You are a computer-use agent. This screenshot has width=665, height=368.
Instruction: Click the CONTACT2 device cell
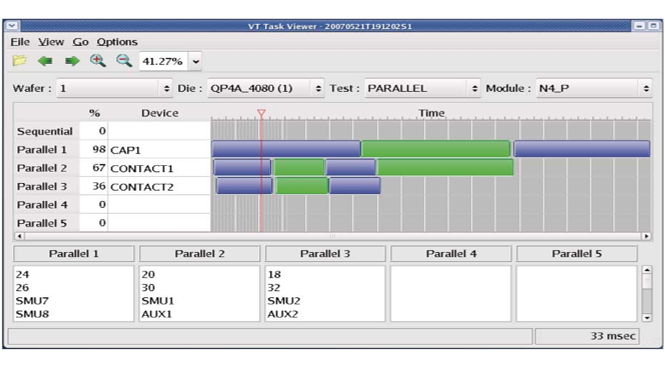pos(159,187)
